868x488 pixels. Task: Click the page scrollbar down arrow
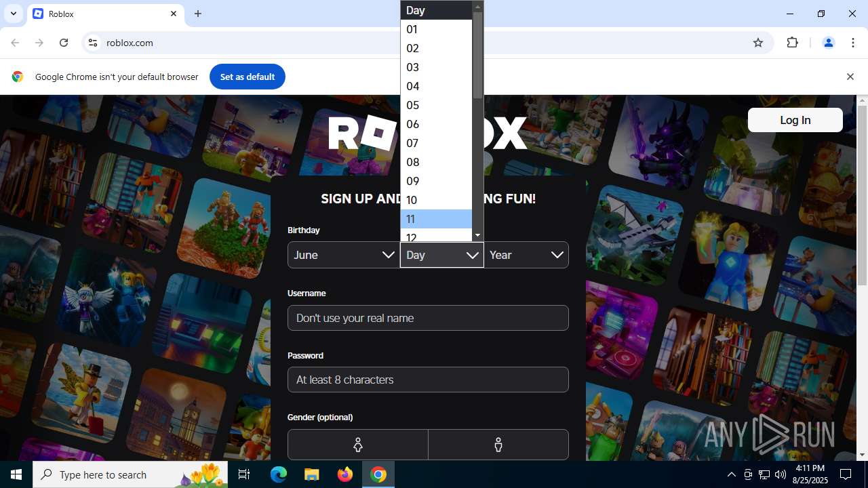(x=862, y=455)
